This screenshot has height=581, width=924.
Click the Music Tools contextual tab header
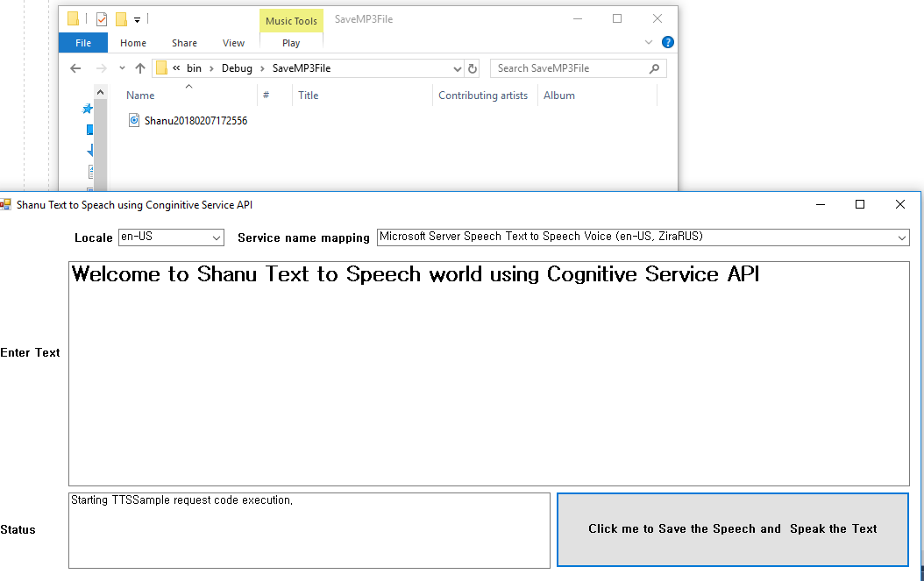point(291,21)
